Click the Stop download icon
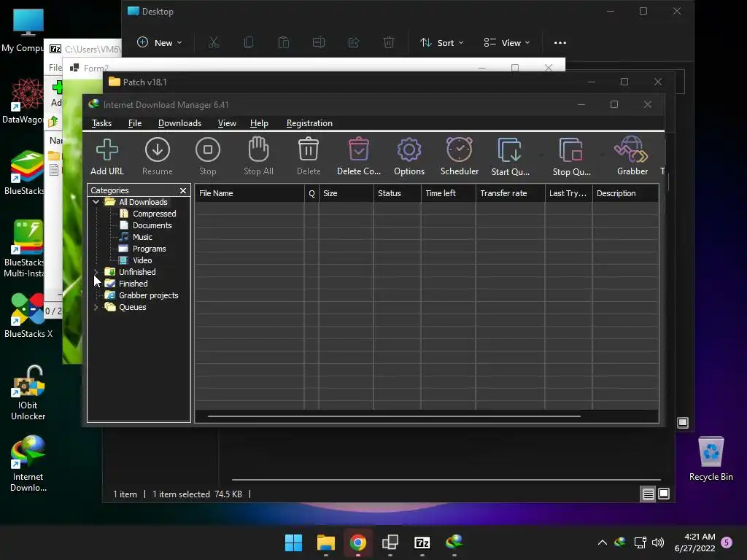This screenshot has width=747, height=560. [208, 156]
